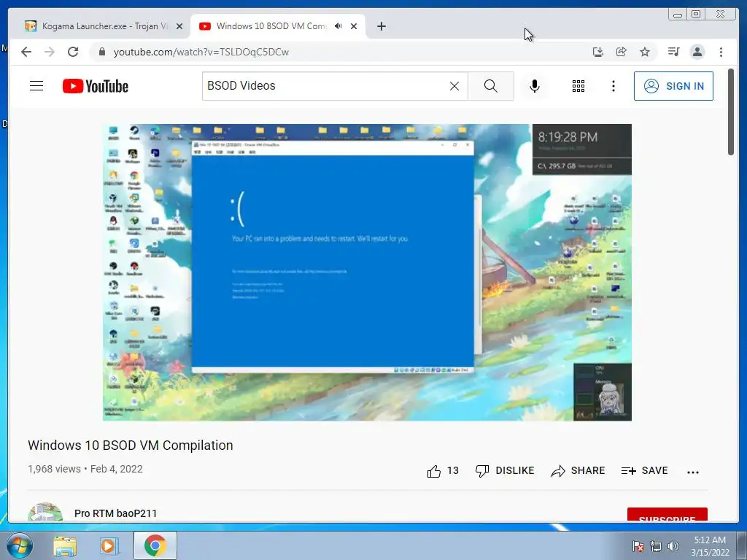This screenshot has height=560, width=747.
Task: View site security padlock info
Action: tap(101, 52)
